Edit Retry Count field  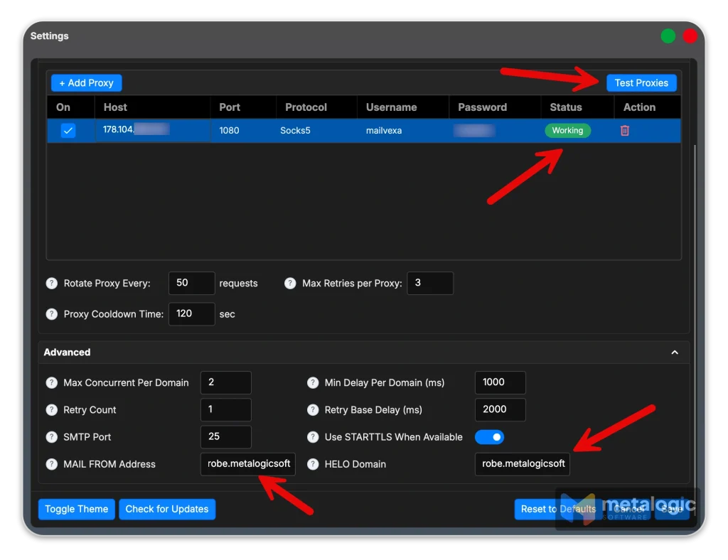225,409
